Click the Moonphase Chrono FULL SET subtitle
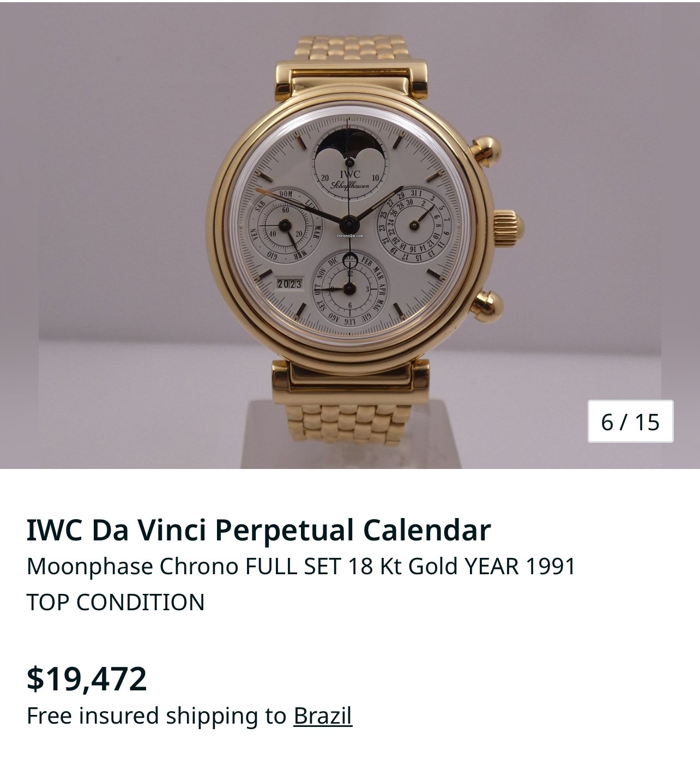This screenshot has height=758, width=700. pyautogui.click(x=301, y=567)
